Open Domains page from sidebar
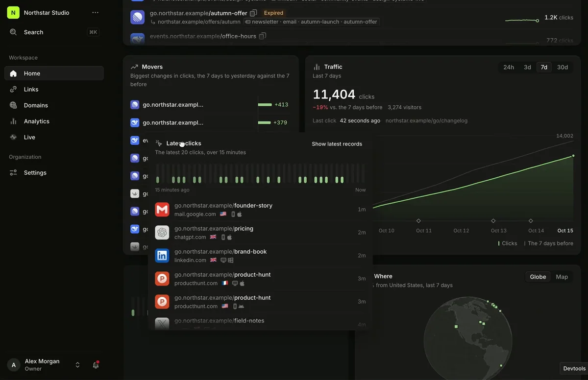The width and height of the screenshot is (588, 380). pos(54,105)
